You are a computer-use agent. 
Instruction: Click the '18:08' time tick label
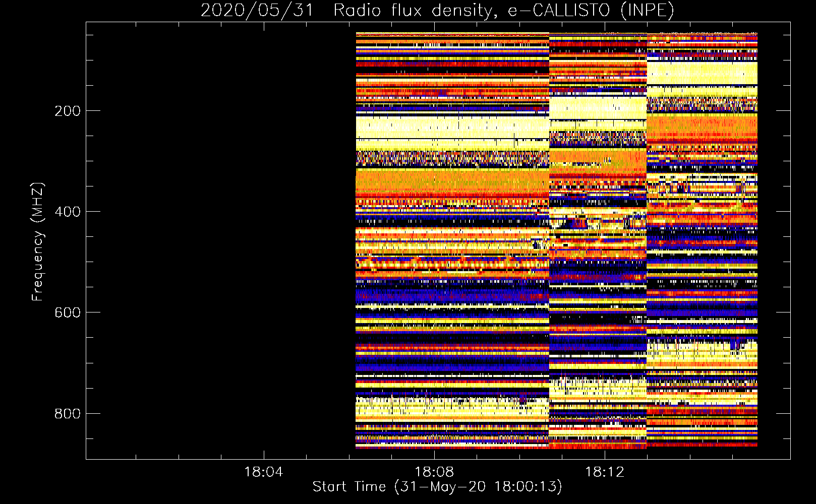click(434, 472)
